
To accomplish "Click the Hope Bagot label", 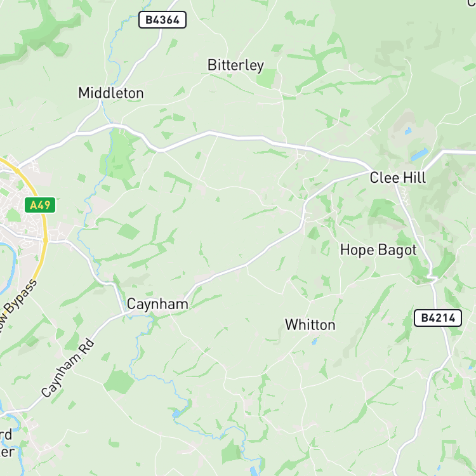I will point(378,251).
